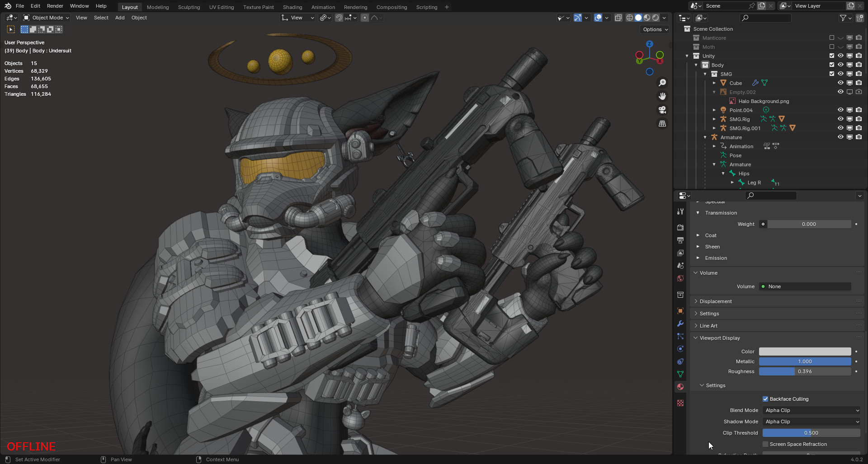Expand the Sheen subpanel

[698, 247]
